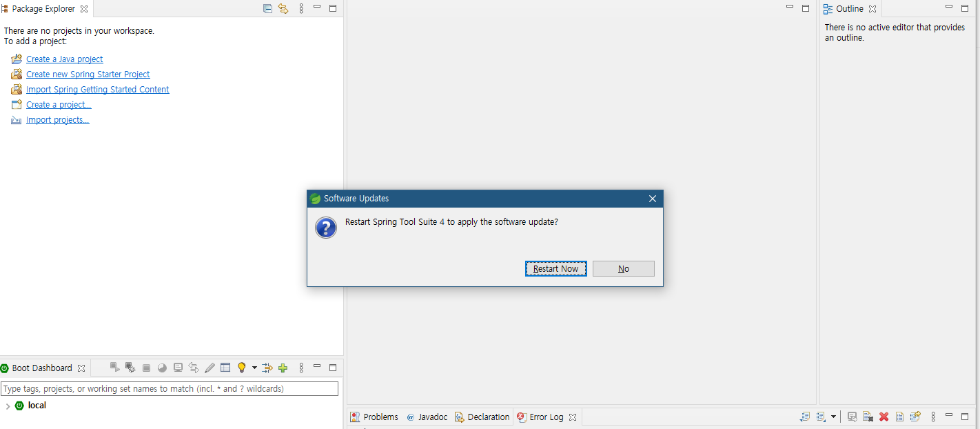Click the Boot Dashboard double-arrow icon

coord(194,368)
